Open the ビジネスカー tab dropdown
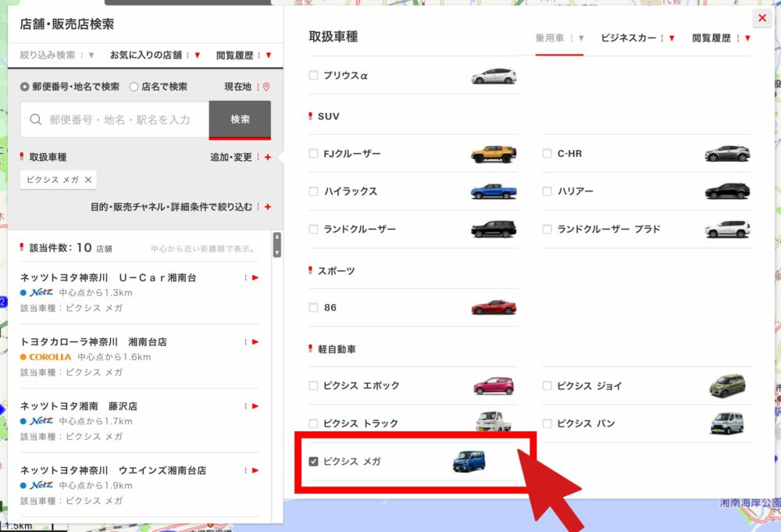781x532 pixels. pyautogui.click(x=637, y=38)
